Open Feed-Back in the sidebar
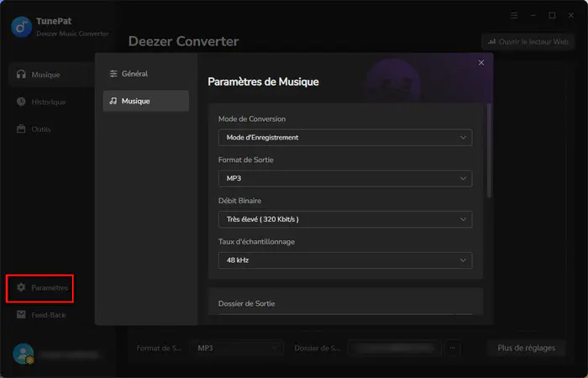The image size is (588, 378). [x=41, y=315]
